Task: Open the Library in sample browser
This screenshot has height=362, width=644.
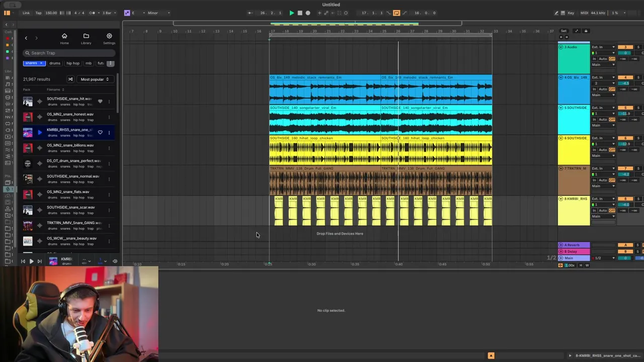Action: [86, 38]
